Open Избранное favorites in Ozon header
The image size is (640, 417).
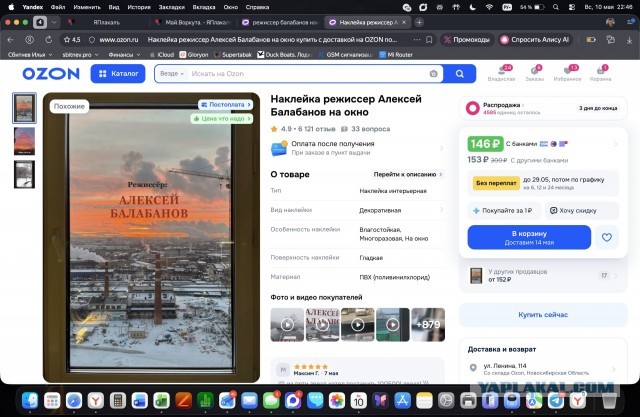[567, 73]
